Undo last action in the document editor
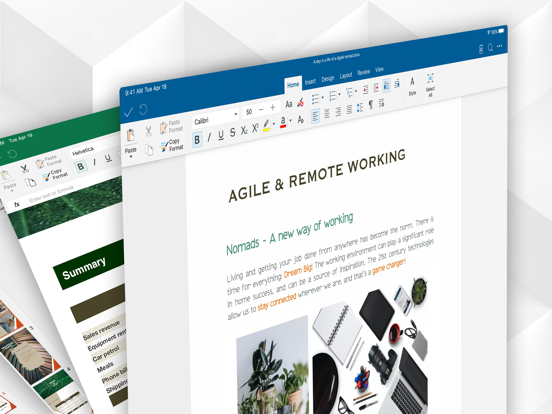This screenshot has width=552, height=414. 143,109
